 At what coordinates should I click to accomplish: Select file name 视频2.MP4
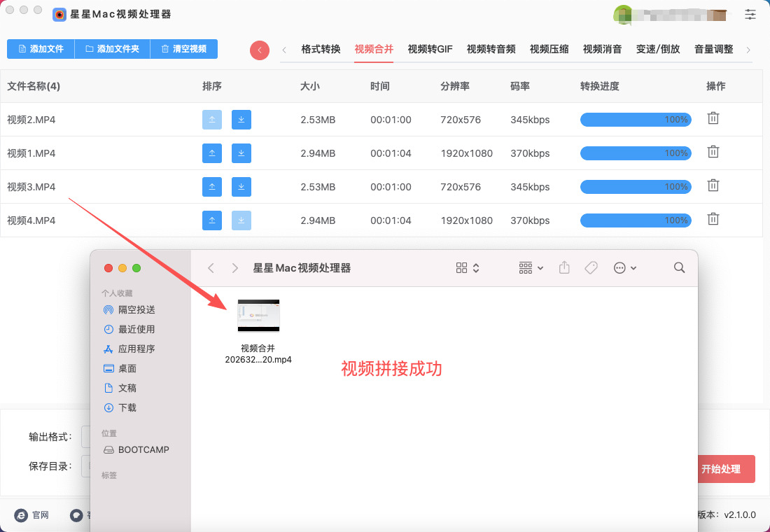(31, 120)
